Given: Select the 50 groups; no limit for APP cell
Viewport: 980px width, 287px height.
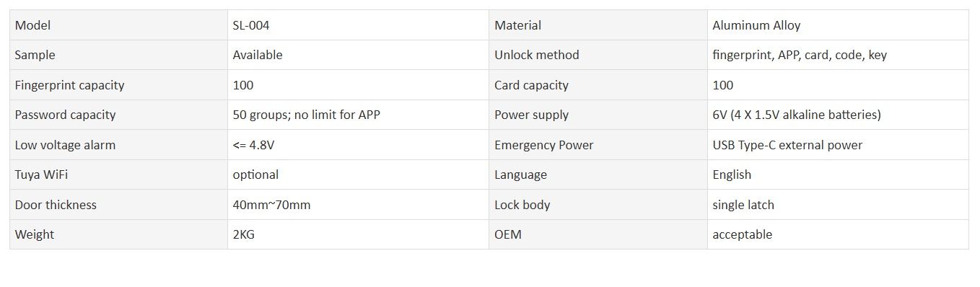Looking at the screenshot, I should 358,115.
